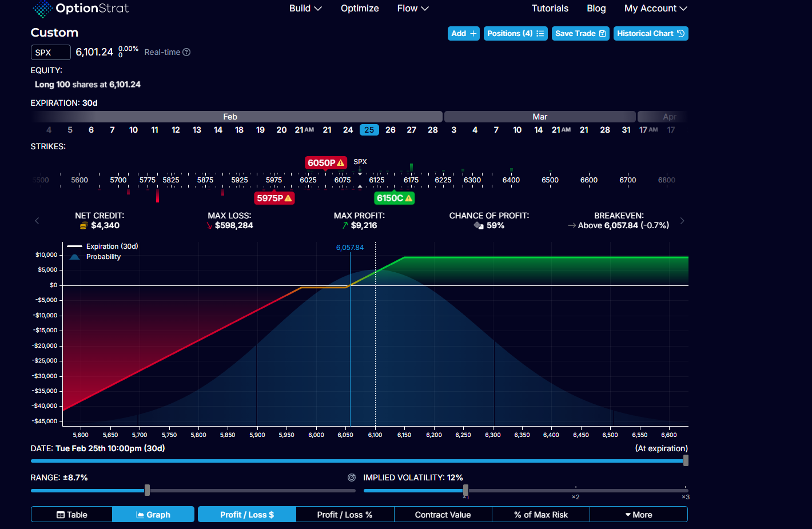Image resolution: width=812 pixels, height=529 pixels.
Task: Click the 6050P strike warning marker
Action: (326, 163)
